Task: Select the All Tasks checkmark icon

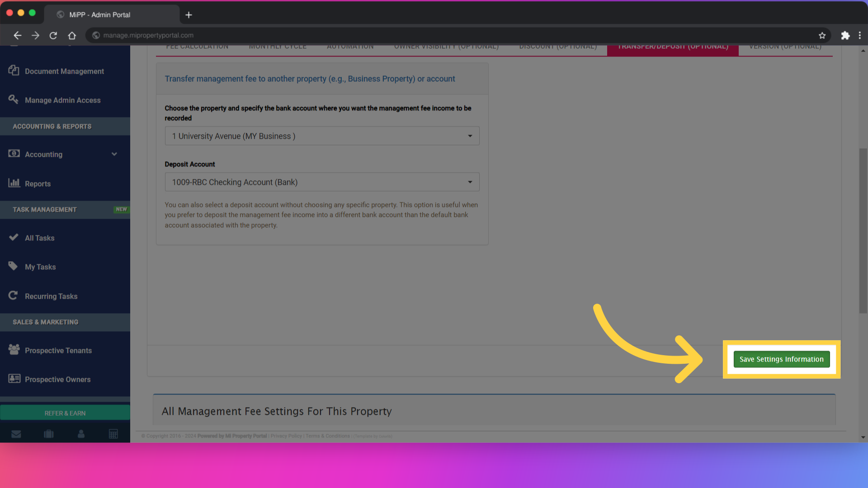Action: (x=14, y=237)
